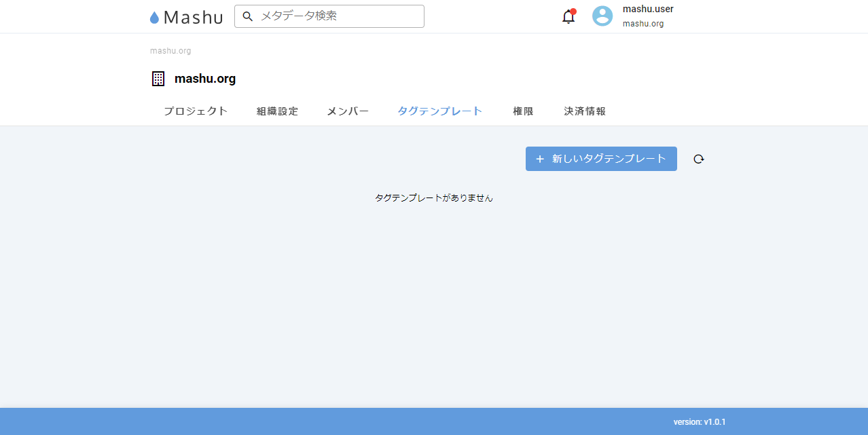The width and height of the screenshot is (868, 435).
Task: Click the Mashu water drop logo icon
Action: pos(154,18)
